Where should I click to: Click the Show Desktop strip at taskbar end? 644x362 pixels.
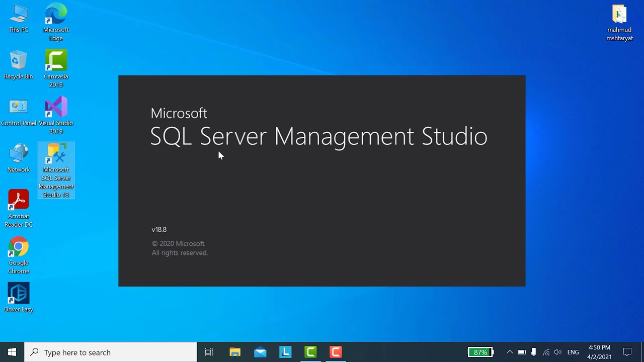click(x=642, y=352)
